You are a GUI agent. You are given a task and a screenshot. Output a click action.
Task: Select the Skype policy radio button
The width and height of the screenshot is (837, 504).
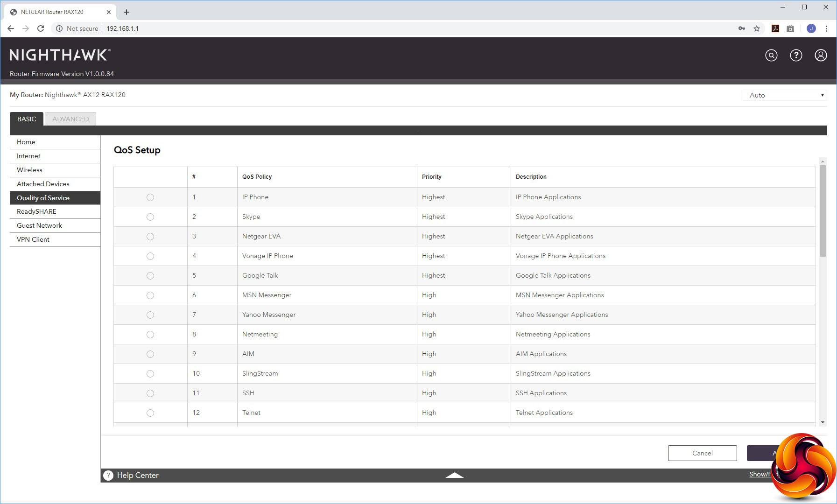click(150, 217)
